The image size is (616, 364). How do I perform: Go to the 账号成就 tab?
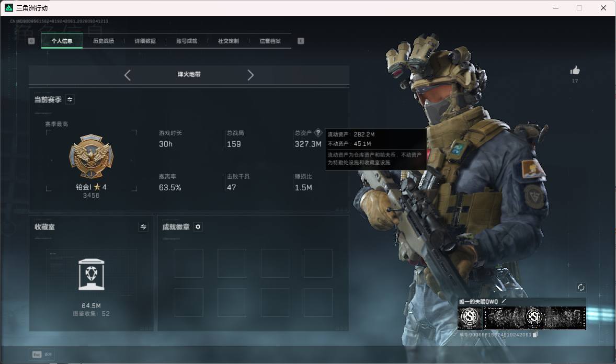(x=187, y=41)
